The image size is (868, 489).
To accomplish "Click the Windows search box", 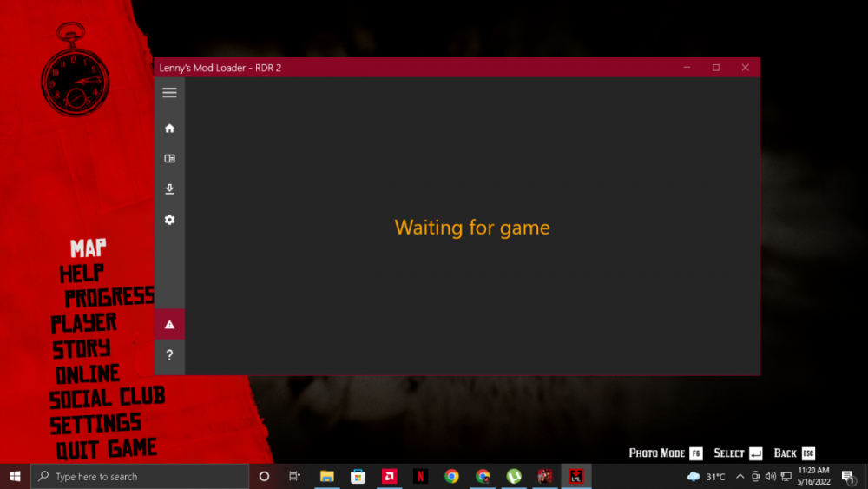I will tap(141, 477).
